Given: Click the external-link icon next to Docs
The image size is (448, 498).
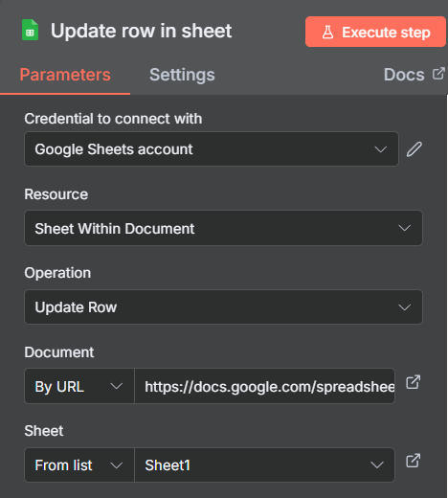Looking at the screenshot, I should 438,74.
